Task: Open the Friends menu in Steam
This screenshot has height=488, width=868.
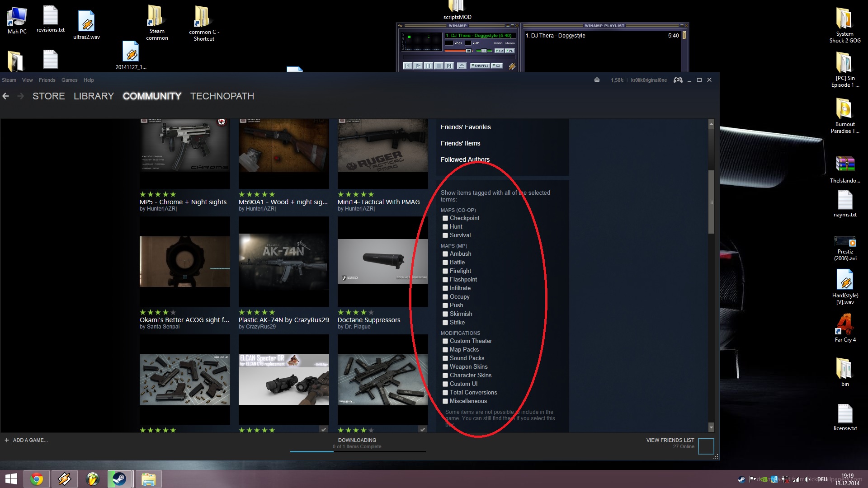Action: tap(47, 80)
